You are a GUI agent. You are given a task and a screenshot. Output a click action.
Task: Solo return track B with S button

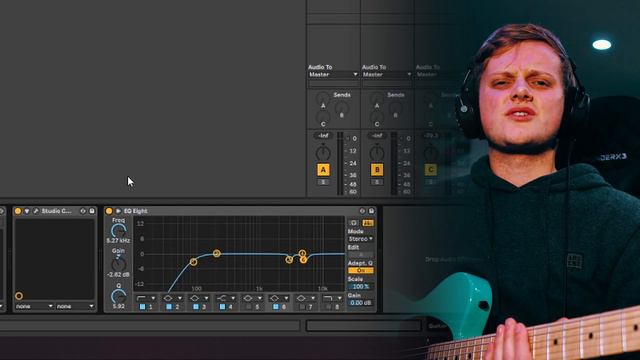click(x=377, y=182)
